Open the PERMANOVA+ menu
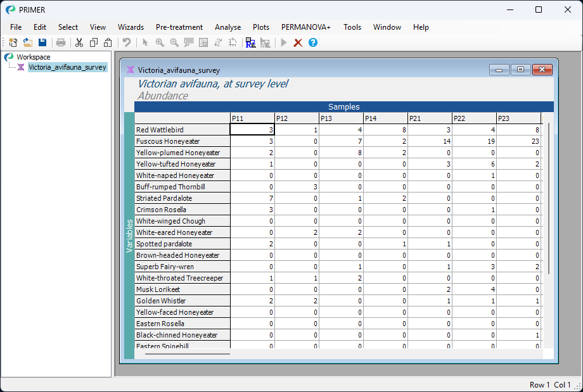 [x=306, y=27]
